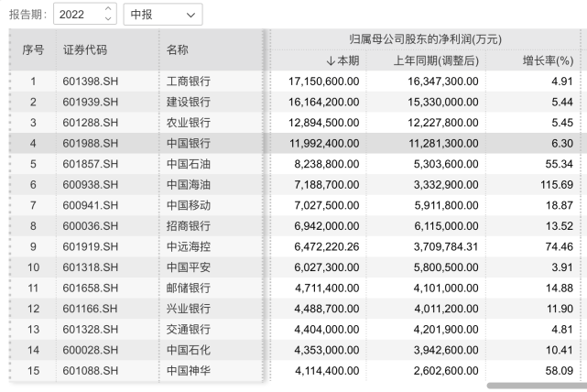The image size is (587, 392).
Task: Select the 中国神华 name in the last row
Action: pos(186,369)
